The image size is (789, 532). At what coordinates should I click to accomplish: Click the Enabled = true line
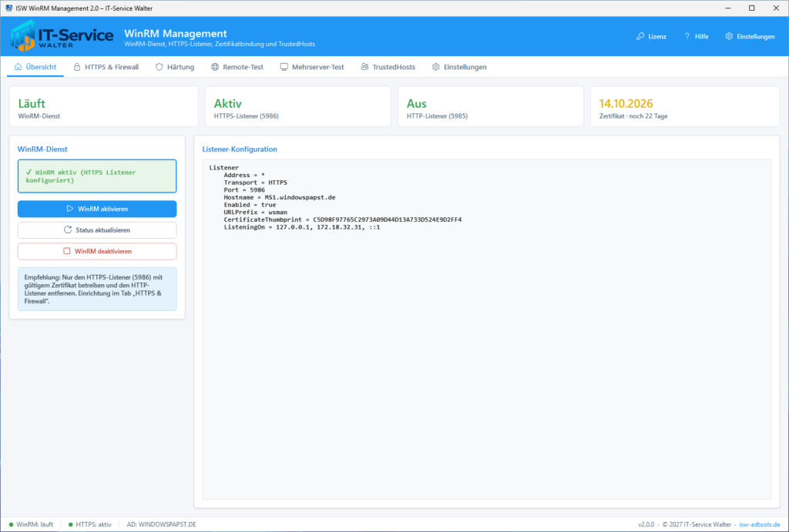coord(250,205)
